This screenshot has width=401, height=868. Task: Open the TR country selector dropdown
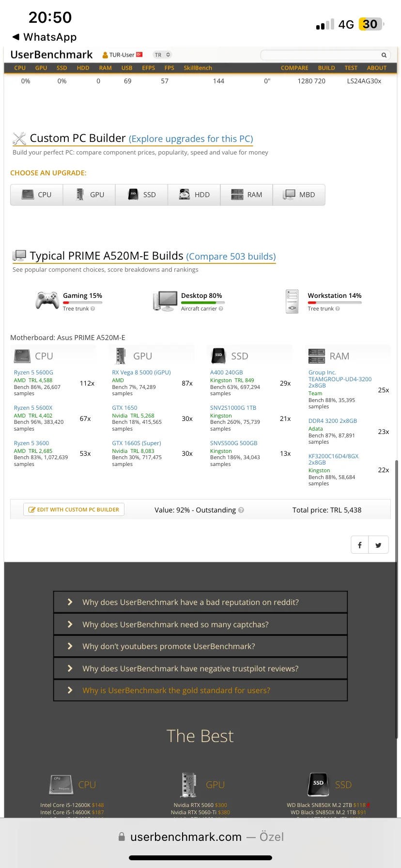coord(162,55)
